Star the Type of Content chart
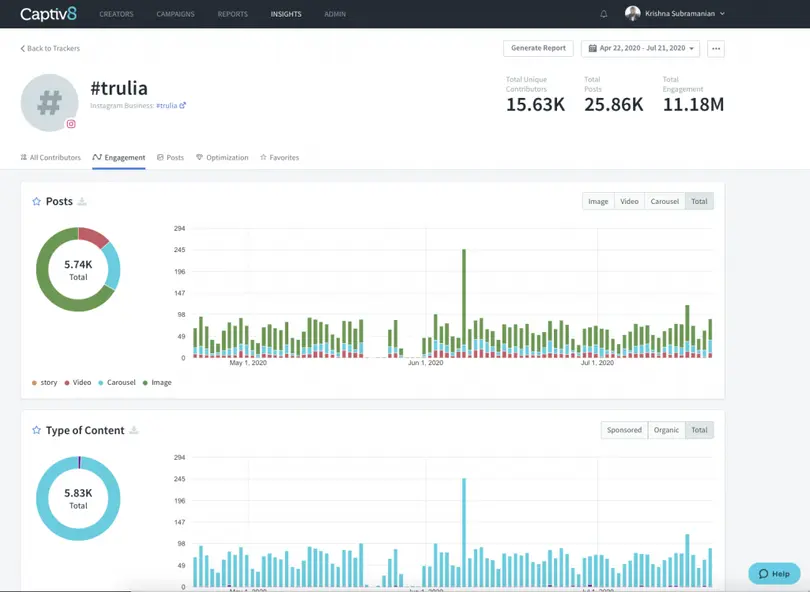 click(37, 431)
